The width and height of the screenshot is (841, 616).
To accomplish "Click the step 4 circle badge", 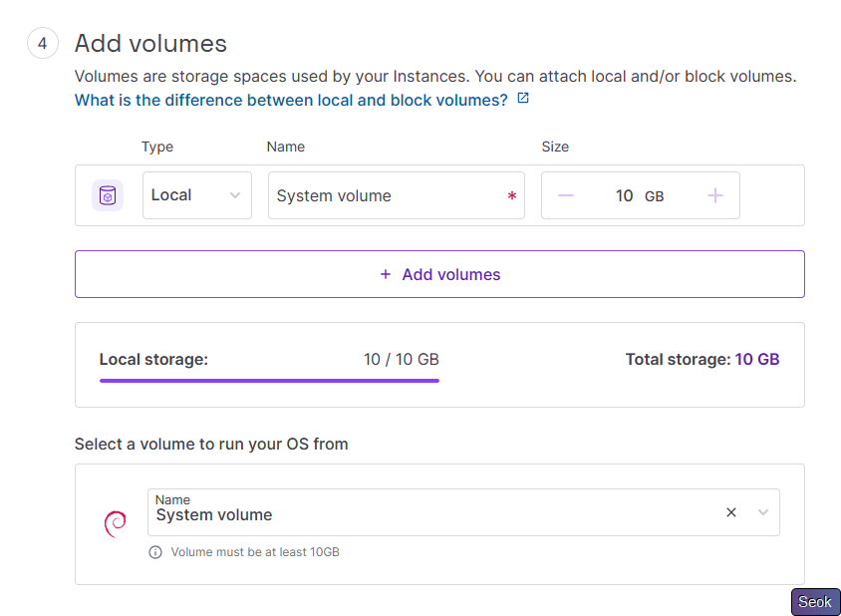I will (x=42, y=44).
